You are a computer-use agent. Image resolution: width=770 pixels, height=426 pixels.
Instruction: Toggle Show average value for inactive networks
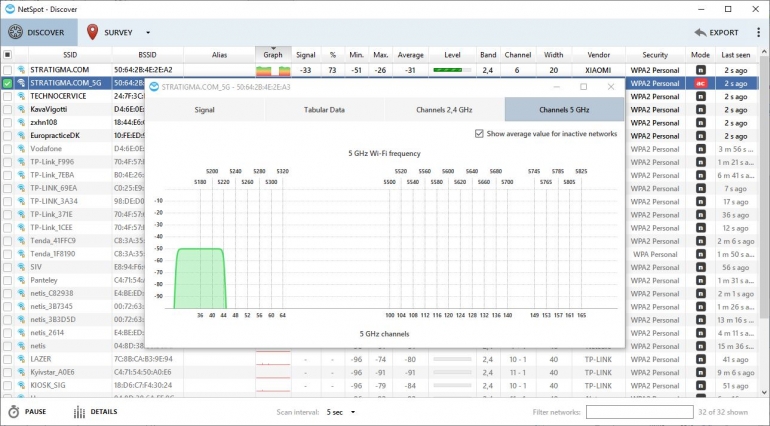click(479, 134)
